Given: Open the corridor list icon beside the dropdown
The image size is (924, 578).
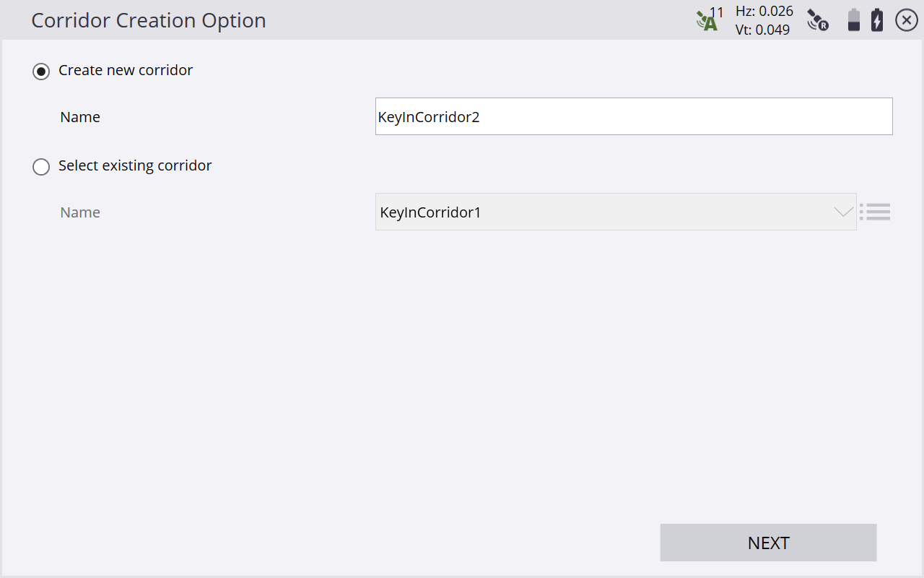Looking at the screenshot, I should (876, 212).
